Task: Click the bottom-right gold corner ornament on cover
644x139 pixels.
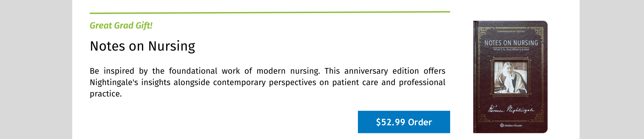Action: click(x=538, y=117)
